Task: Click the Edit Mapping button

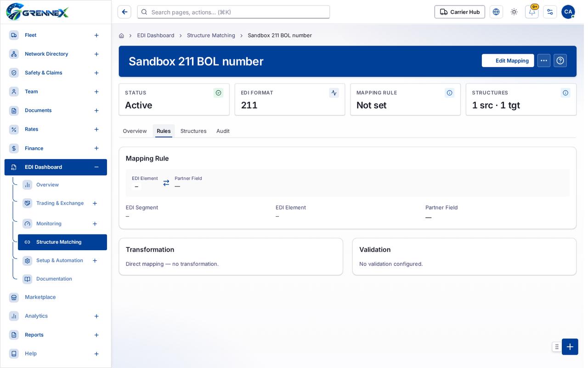Action: coord(508,61)
